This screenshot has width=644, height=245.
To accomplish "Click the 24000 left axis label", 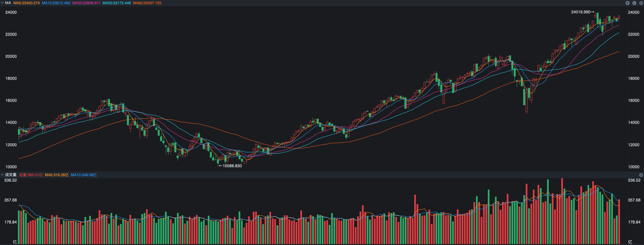I will point(11,12).
